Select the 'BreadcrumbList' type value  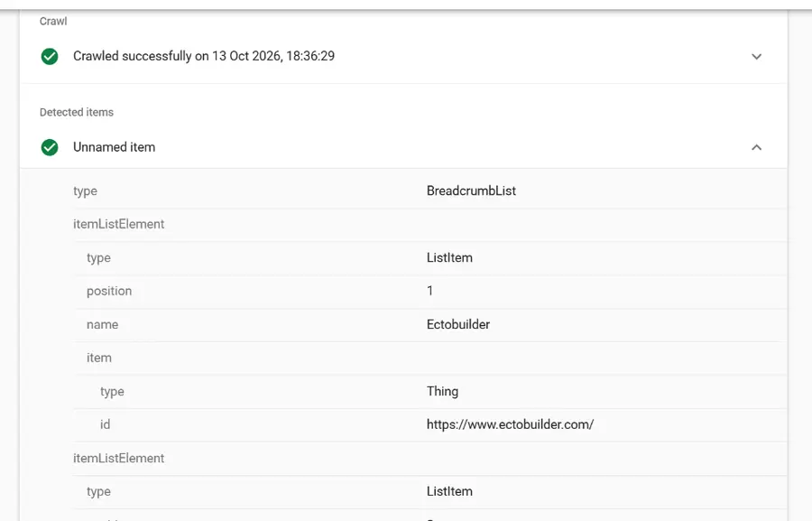point(471,191)
